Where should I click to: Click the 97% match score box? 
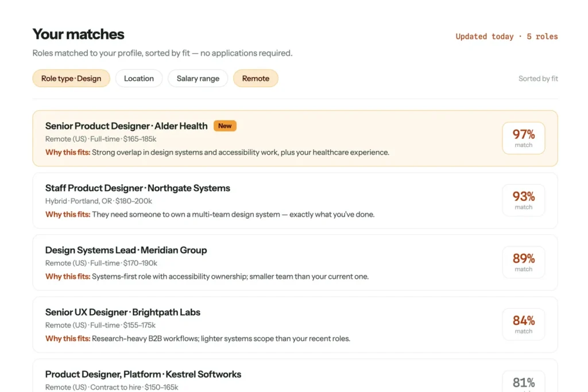(524, 138)
